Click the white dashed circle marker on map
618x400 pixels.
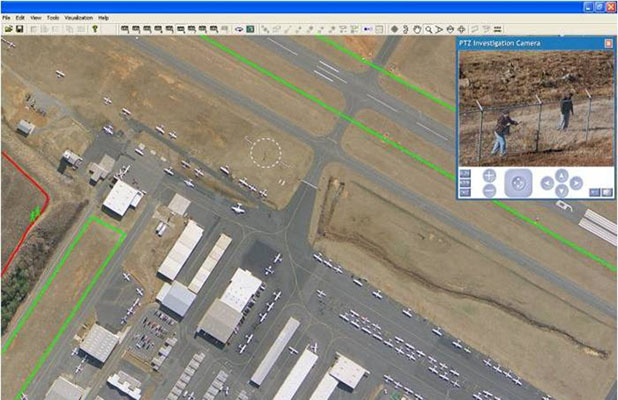click(266, 153)
